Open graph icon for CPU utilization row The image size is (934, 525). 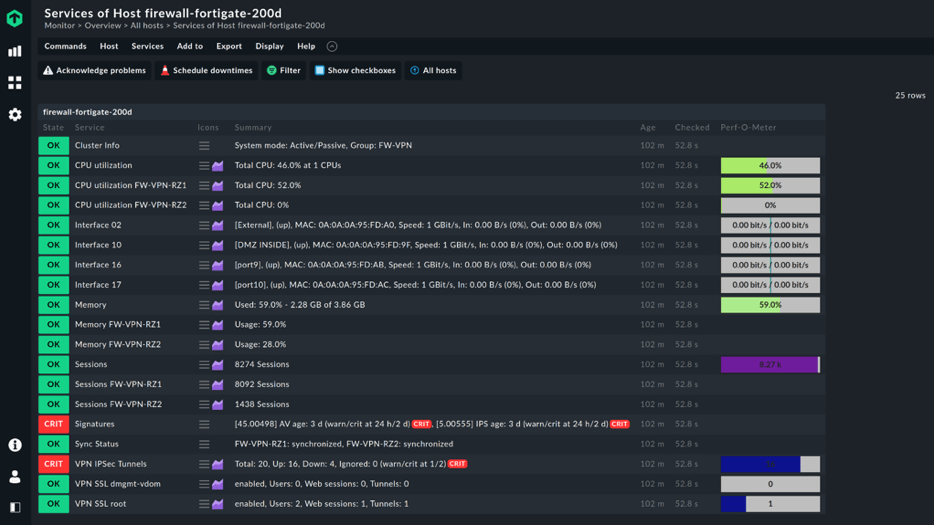[x=218, y=166]
